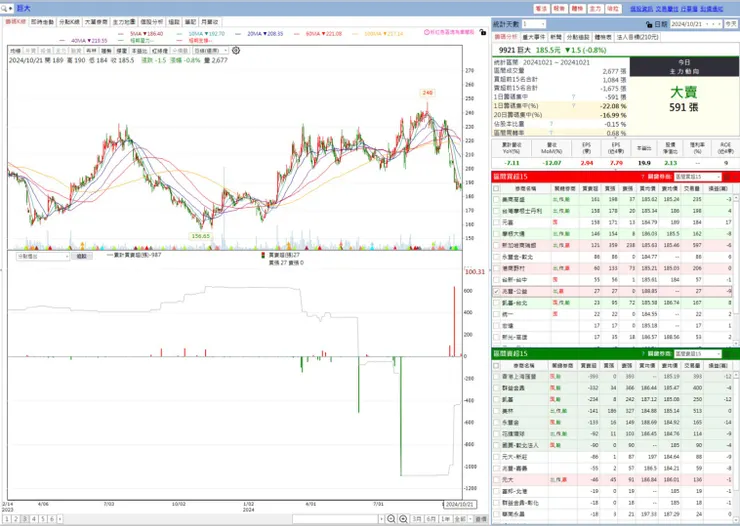This screenshot has width=740, height=526.
Task: Expand page number overflow arrow
Action: click(x=60, y=519)
